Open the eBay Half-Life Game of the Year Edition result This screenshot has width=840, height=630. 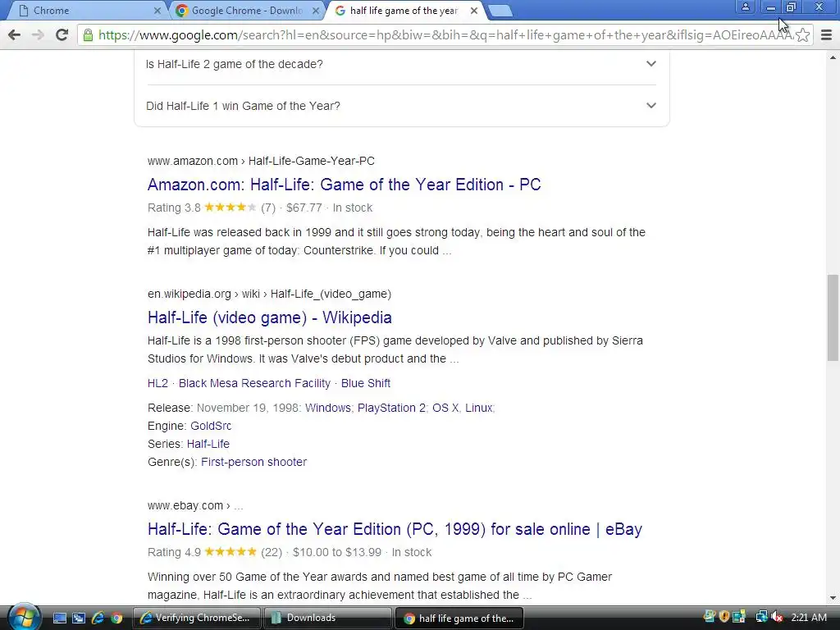click(395, 529)
